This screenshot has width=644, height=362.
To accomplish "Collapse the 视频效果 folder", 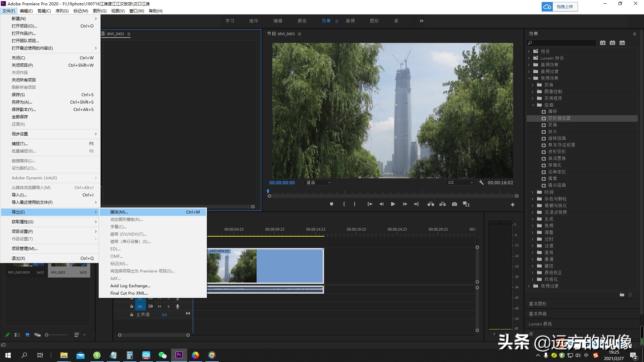I will click(529, 78).
